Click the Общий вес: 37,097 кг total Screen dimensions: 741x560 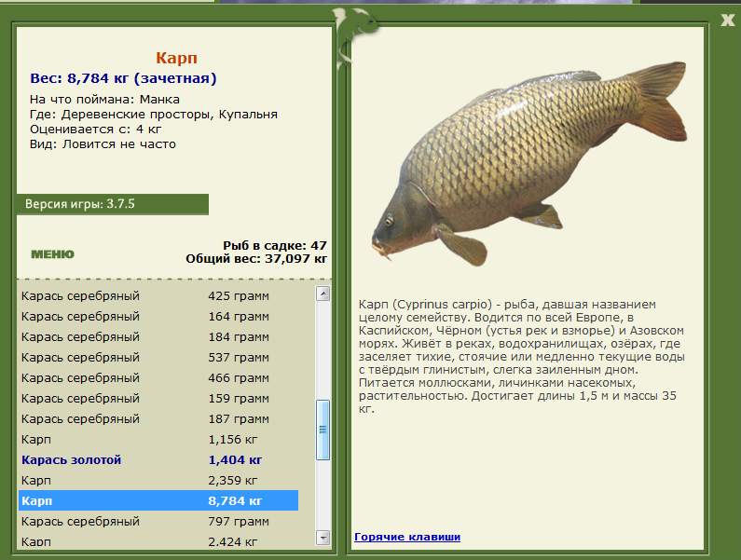(x=256, y=259)
